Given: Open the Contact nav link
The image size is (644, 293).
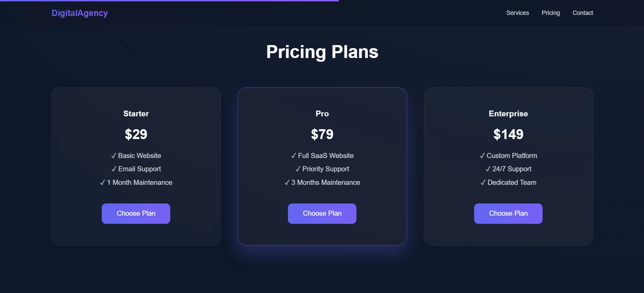Looking at the screenshot, I should click(x=583, y=13).
